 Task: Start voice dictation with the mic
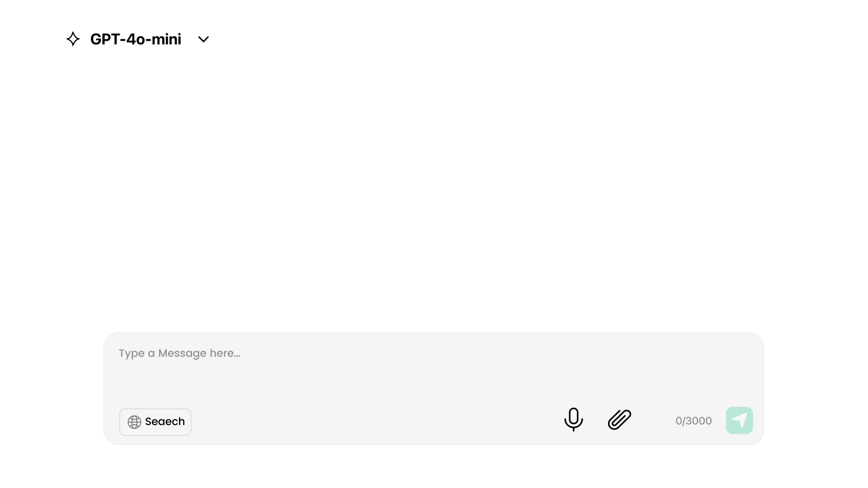(x=573, y=419)
